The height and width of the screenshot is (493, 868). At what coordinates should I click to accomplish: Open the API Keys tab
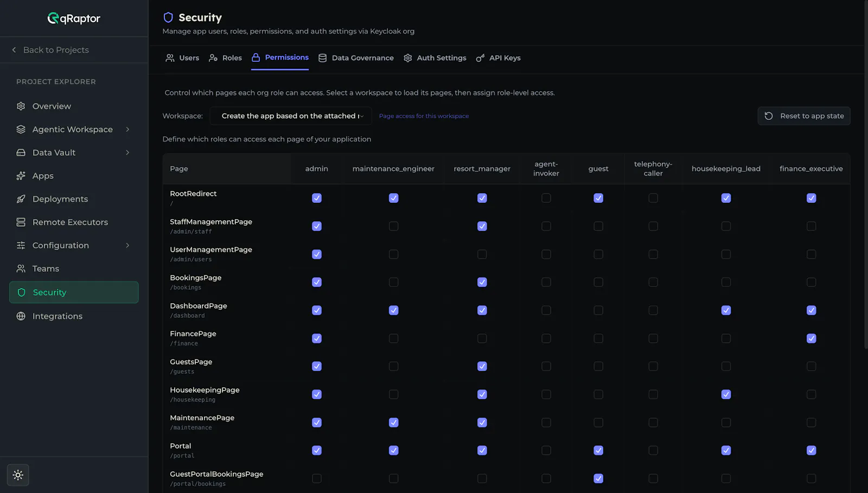[x=499, y=58]
